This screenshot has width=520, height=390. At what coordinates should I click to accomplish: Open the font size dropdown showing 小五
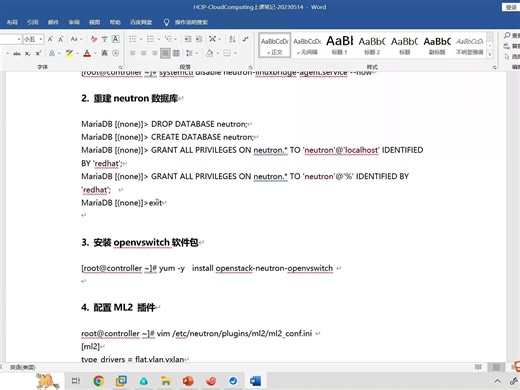point(41,39)
